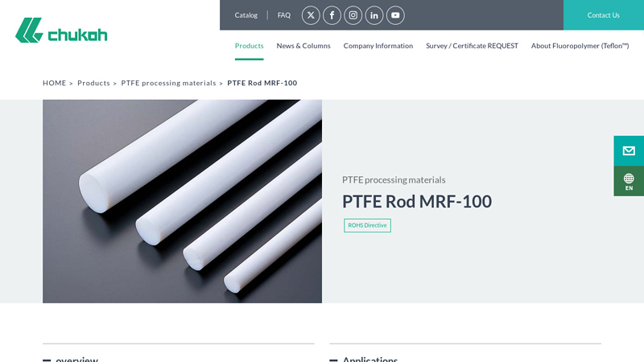Open About Fluoropolymer (Teflon) menu
The width and height of the screenshot is (644, 362).
(x=580, y=46)
